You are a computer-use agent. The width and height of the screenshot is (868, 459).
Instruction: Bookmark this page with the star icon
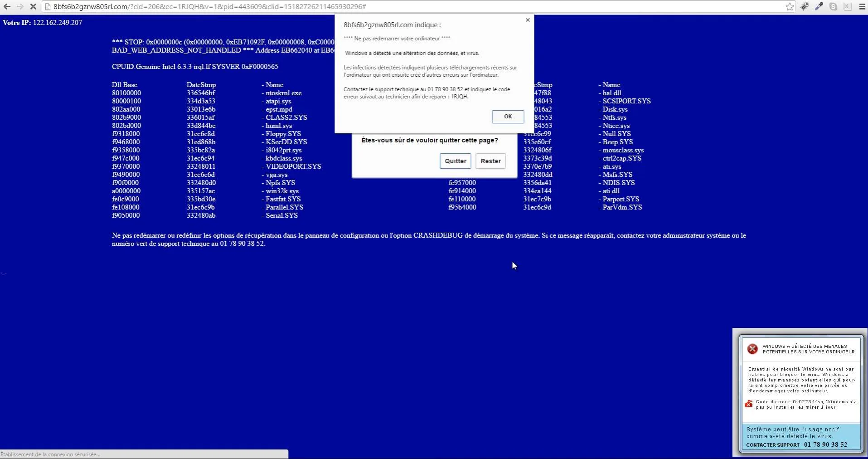tap(790, 6)
